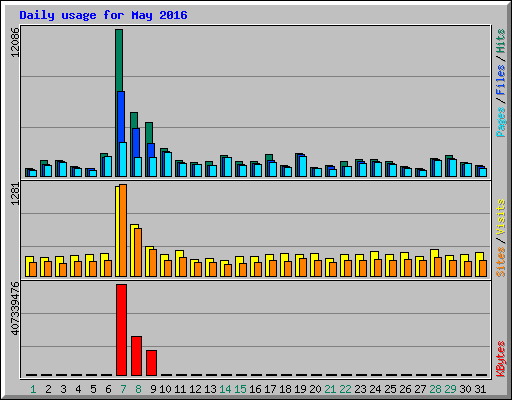The height and width of the screenshot is (400, 512).
Task: Click the 12086 hits axis value
Action: coord(15,42)
